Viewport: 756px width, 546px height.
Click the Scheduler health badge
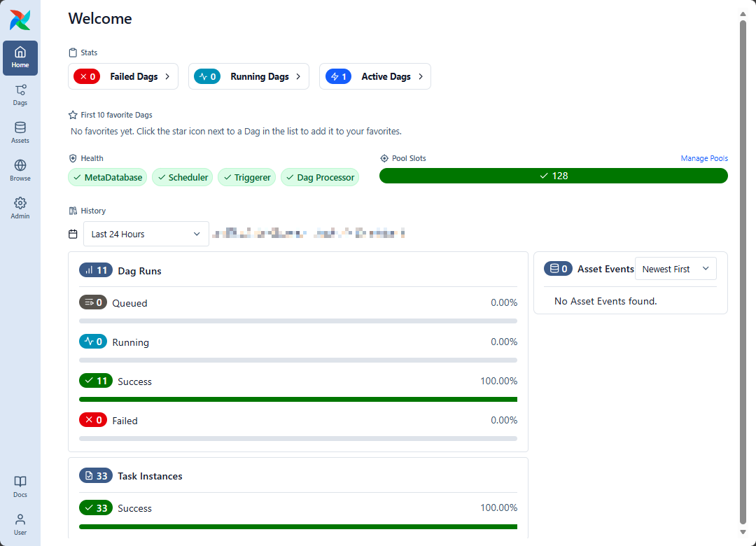tap(182, 178)
